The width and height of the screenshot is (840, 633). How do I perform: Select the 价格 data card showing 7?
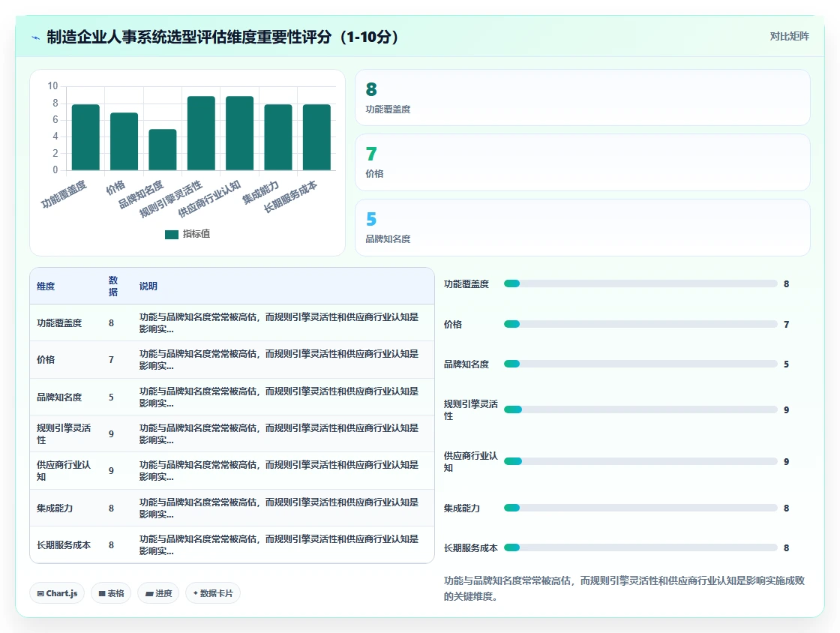(582, 162)
